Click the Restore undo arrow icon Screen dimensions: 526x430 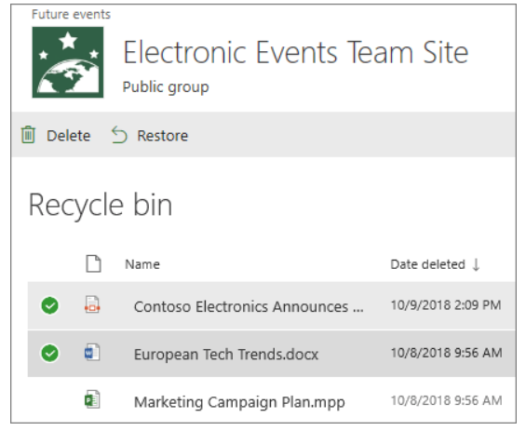119,135
